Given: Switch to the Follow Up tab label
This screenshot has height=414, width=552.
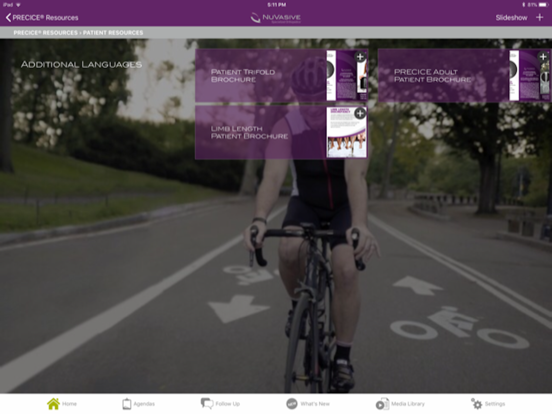Looking at the screenshot, I should point(228,404).
